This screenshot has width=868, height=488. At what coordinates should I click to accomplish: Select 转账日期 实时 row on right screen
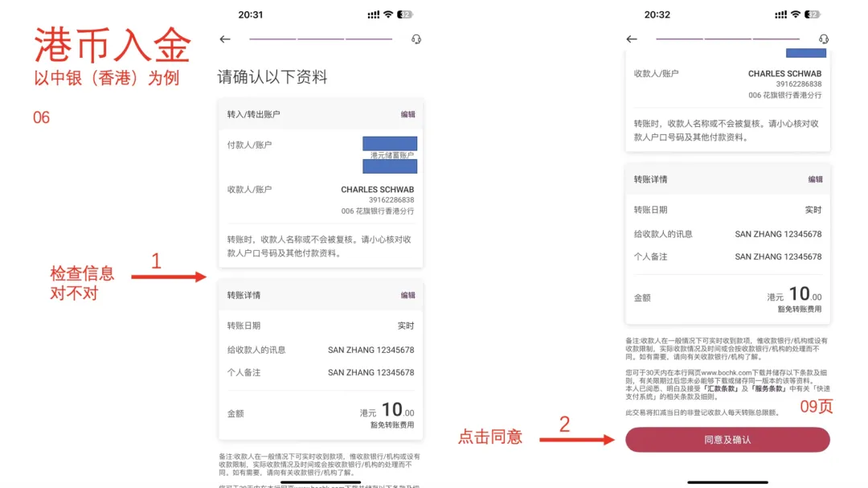[x=727, y=210]
